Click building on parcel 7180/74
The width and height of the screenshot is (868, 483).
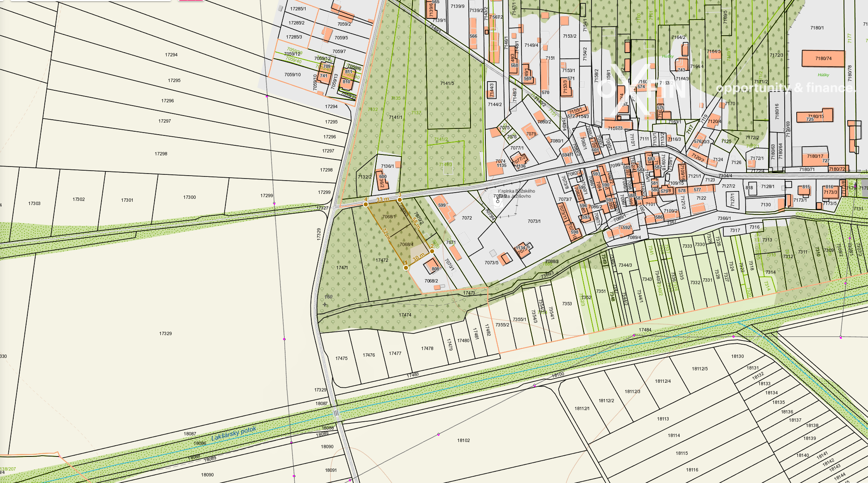click(x=823, y=58)
